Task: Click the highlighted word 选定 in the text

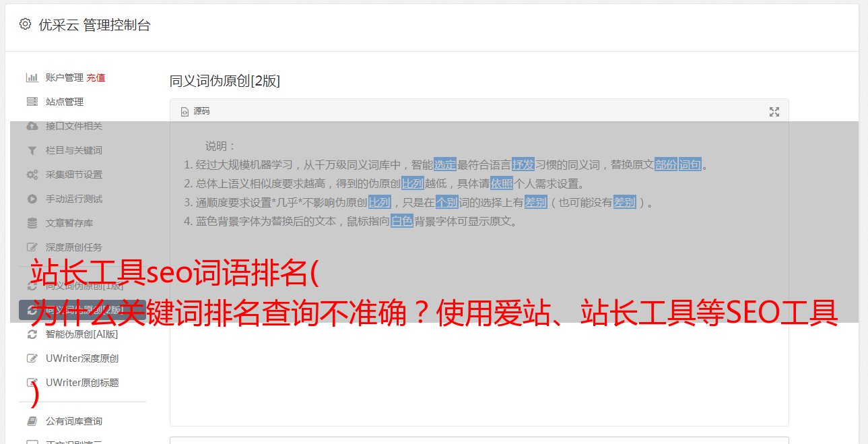Action: point(445,164)
